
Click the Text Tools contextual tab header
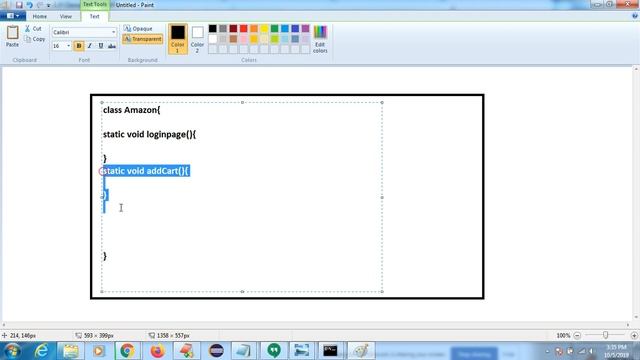click(x=94, y=4)
